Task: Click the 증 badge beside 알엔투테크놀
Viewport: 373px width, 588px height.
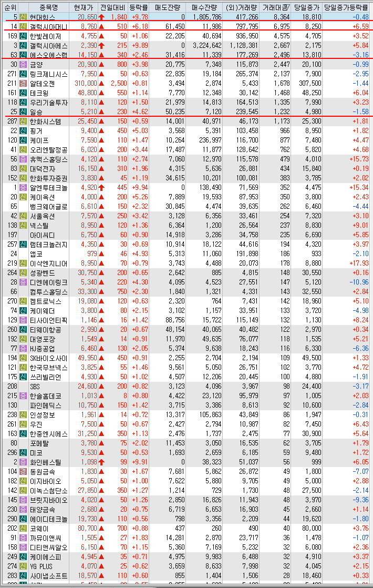Action: click(23, 188)
